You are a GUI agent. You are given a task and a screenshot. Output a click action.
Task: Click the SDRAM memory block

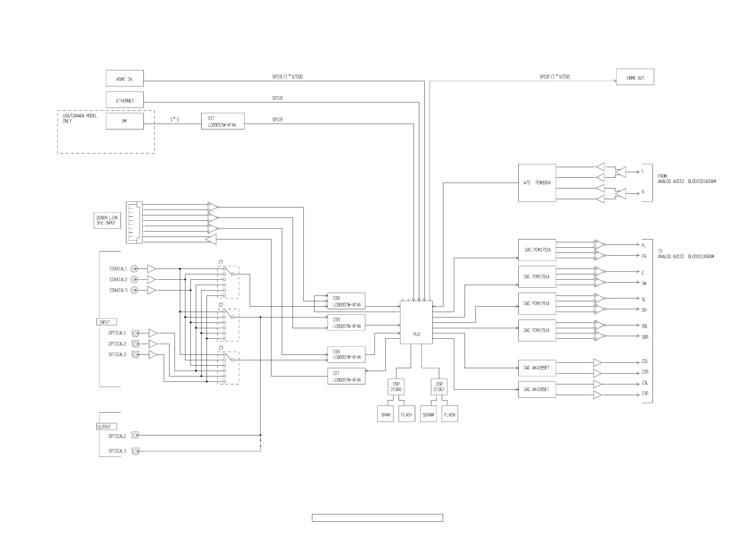click(x=428, y=414)
